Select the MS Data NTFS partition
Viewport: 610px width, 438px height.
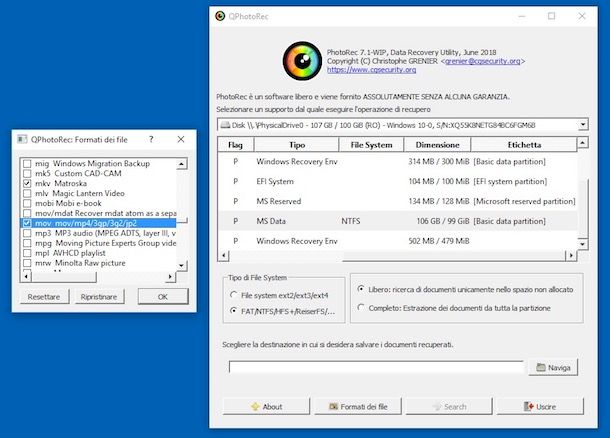[x=398, y=221]
